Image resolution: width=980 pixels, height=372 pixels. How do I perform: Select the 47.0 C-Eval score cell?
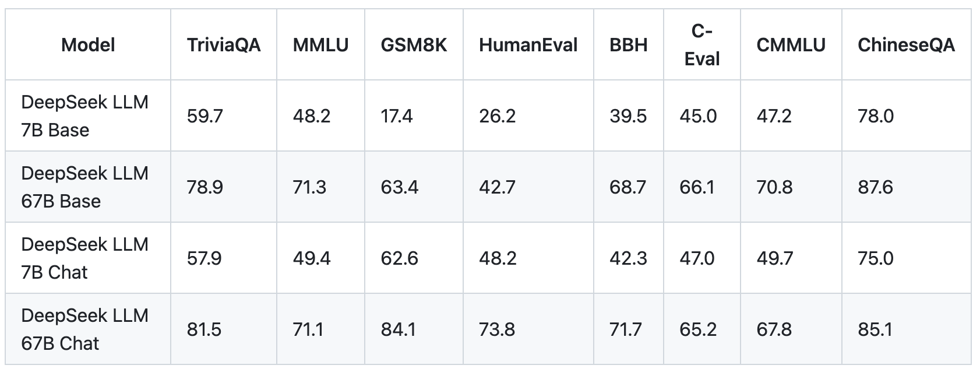[697, 258]
